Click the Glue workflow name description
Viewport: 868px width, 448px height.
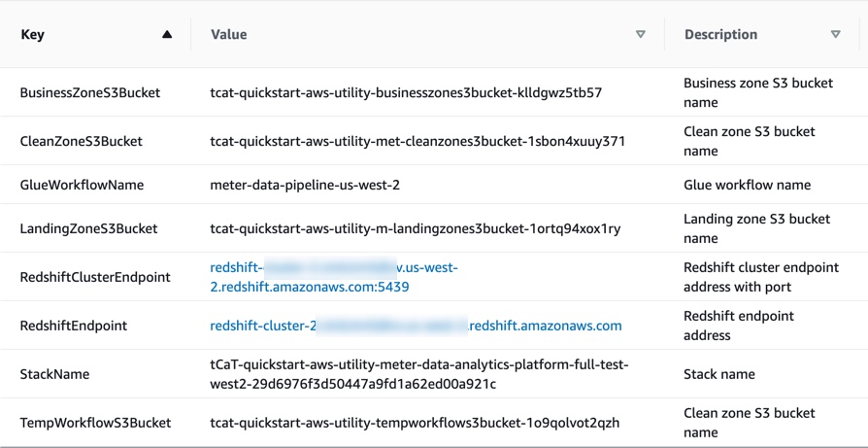(x=748, y=185)
